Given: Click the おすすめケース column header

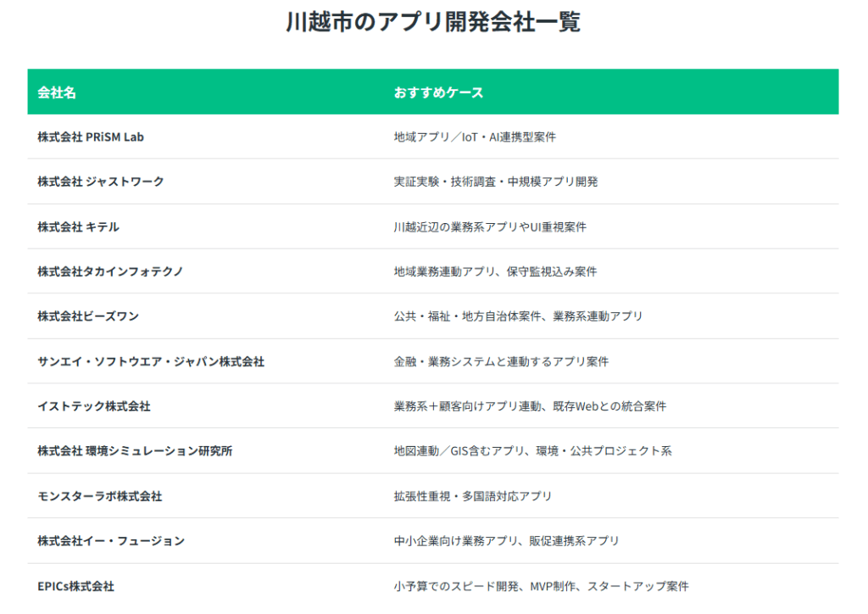Looking at the screenshot, I should click(438, 92).
